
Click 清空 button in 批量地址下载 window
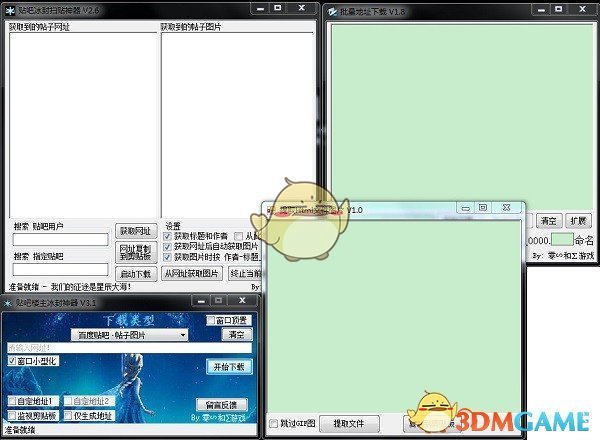(x=549, y=221)
